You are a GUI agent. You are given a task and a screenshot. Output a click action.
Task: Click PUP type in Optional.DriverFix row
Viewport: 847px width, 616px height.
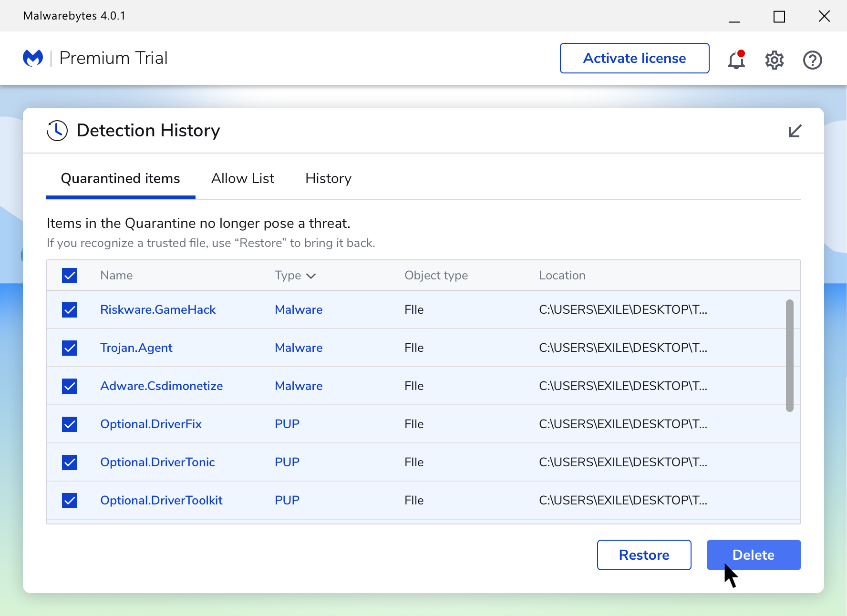pyautogui.click(x=287, y=424)
